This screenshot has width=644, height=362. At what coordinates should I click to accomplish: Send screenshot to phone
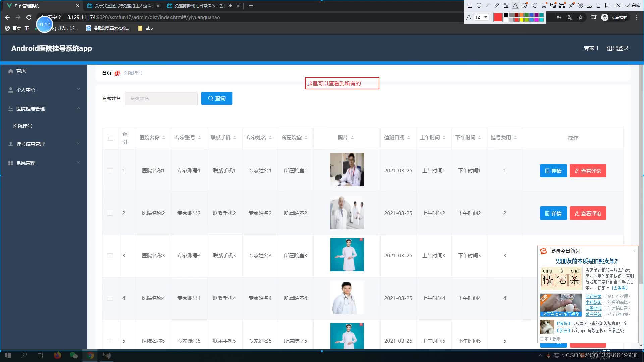(x=598, y=5)
